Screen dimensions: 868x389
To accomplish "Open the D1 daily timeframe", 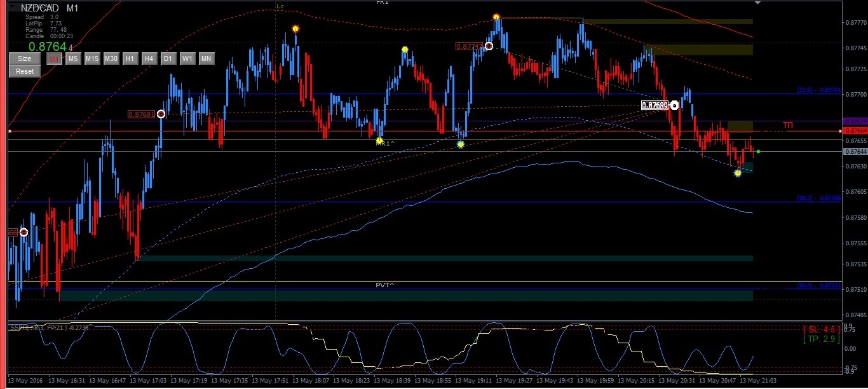I will pyautogui.click(x=168, y=58).
